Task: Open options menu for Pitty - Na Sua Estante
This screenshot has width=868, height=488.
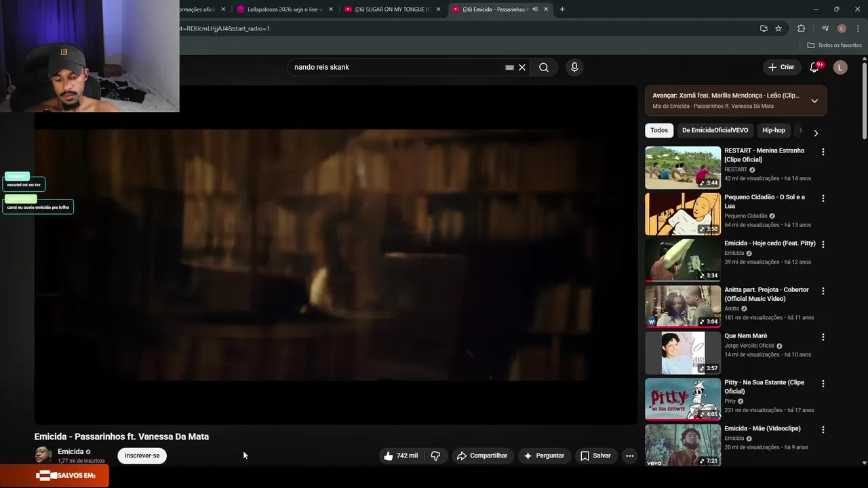Action: point(823,384)
